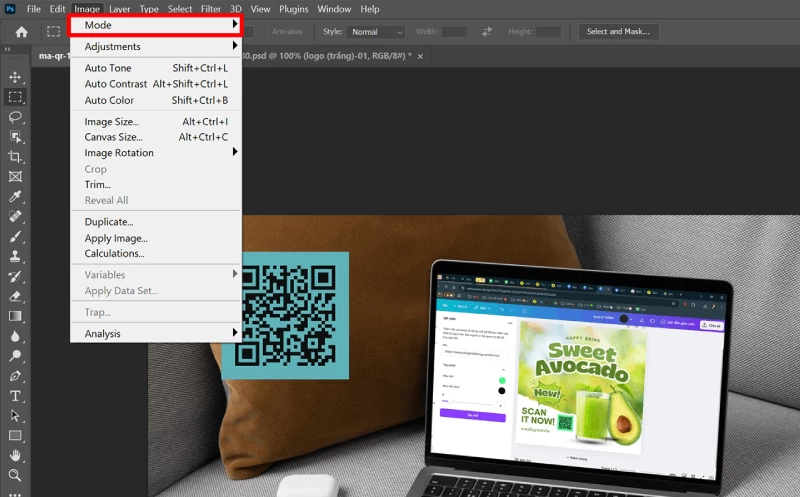Click the Select and Mask button
This screenshot has width=800, height=497.
618,32
